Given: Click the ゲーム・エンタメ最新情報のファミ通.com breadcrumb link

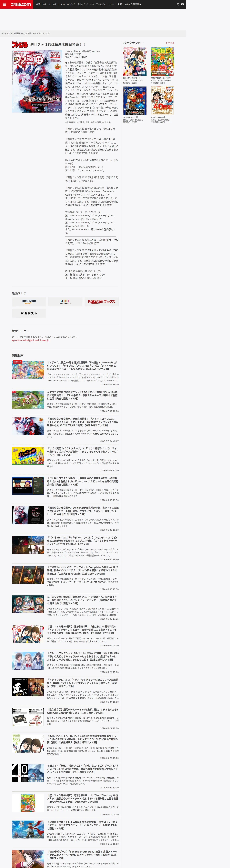Looking at the screenshot, I should pyautogui.click(x=19, y=33).
